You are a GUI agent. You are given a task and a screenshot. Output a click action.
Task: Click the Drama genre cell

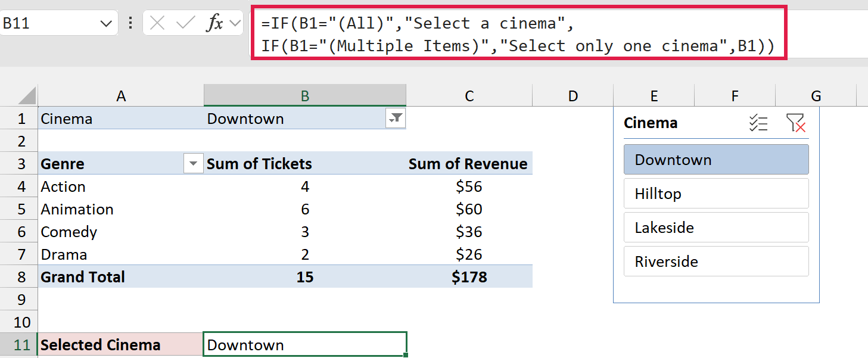[x=121, y=254]
